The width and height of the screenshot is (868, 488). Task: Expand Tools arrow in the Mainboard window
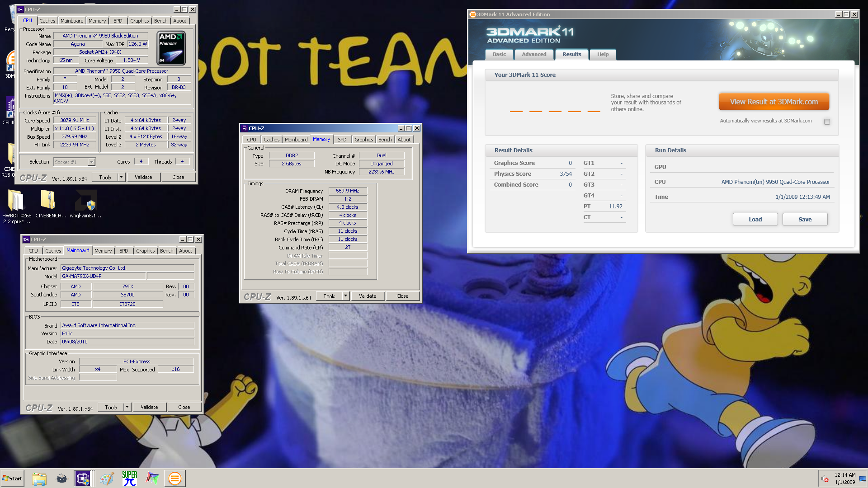[127, 407]
